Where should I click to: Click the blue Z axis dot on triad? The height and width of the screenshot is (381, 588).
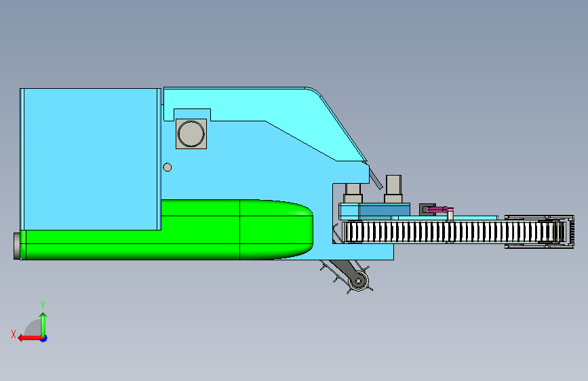(x=44, y=338)
